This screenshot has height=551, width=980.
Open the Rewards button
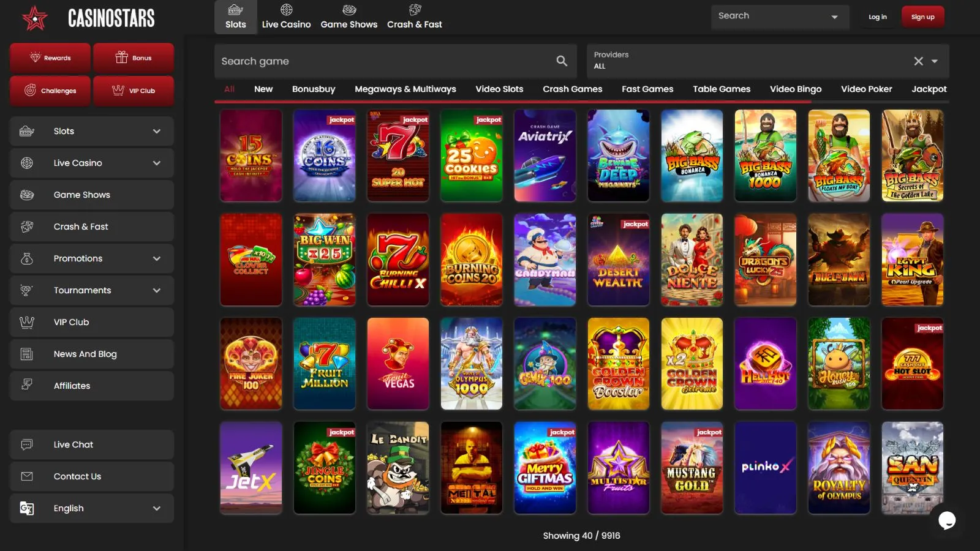[x=50, y=58]
